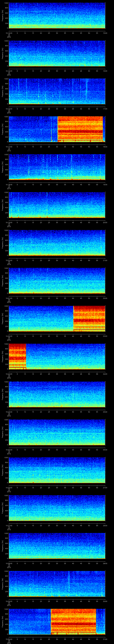Click the 31:00 end time label
114x644 pixels.
(105, 639)
